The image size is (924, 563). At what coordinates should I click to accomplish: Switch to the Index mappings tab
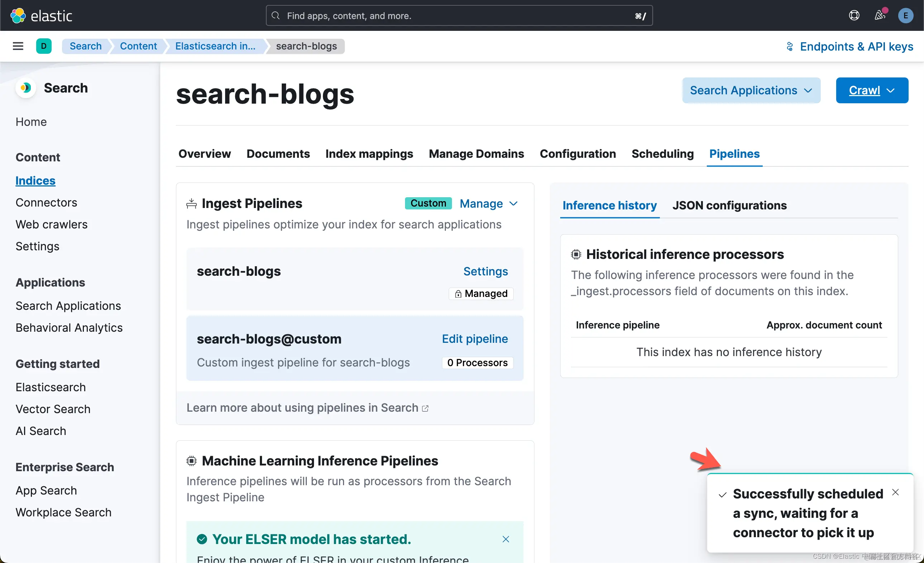coord(369,154)
